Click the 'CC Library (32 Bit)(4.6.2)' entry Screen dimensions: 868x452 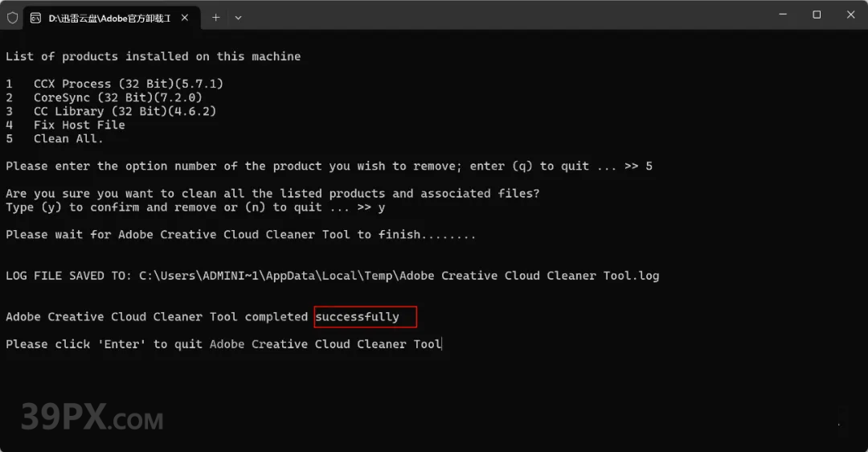click(125, 111)
